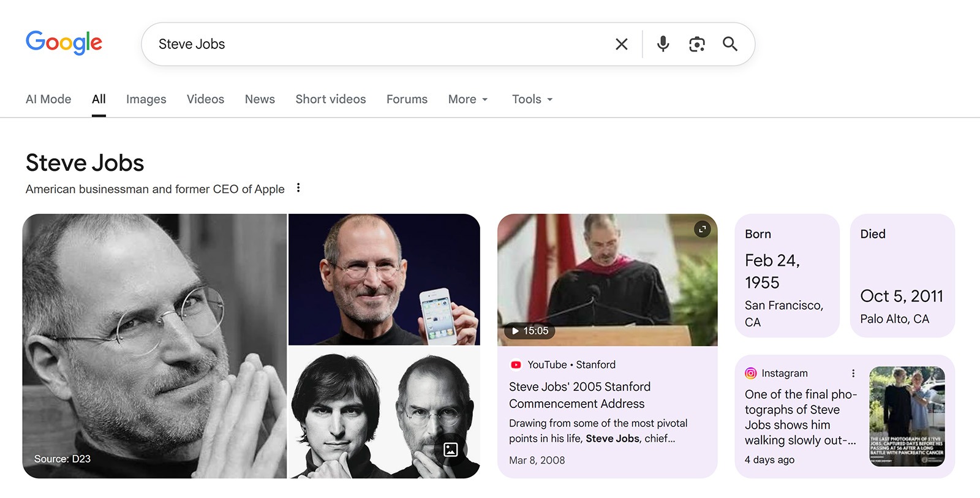Open the three-dot menu on the Instagram card
The height and width of the screenshot is (498, 980).
(853, 372)
